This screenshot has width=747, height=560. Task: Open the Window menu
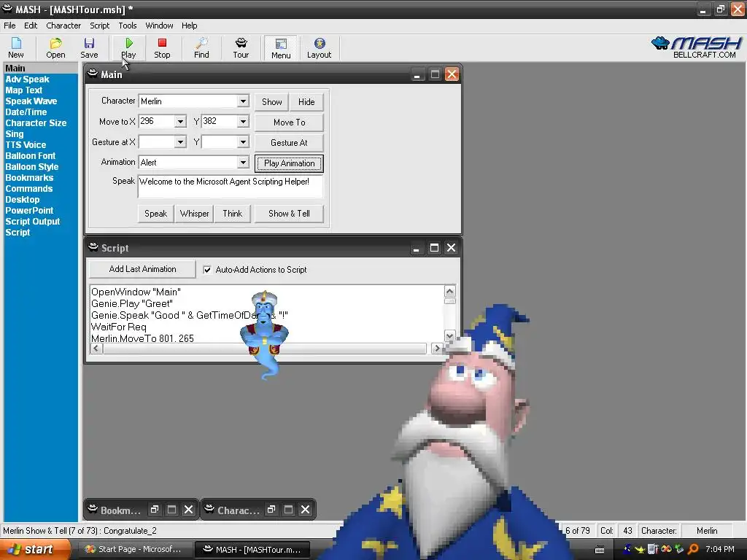click(x=159, y=26)
